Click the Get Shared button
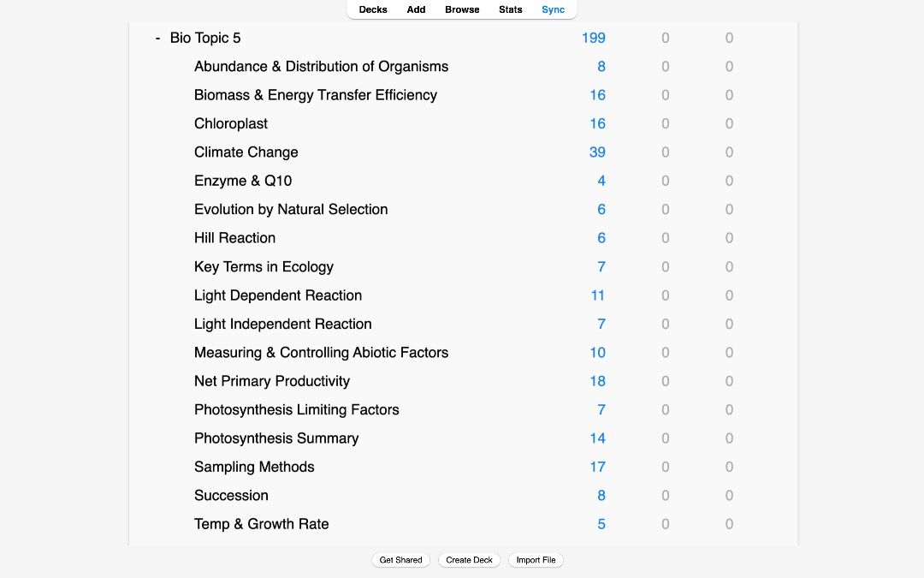 click(x=400, y=559)
